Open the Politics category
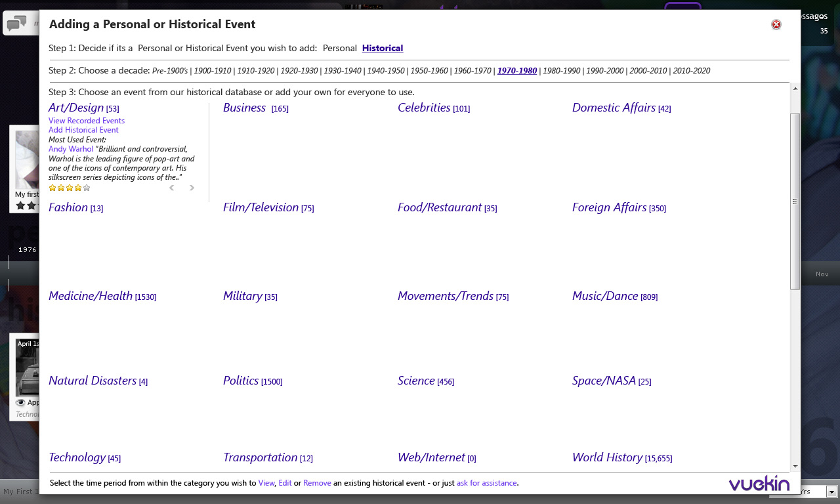Image resolution: width=840 pixels, height=504 pixels. coord(241,381)
